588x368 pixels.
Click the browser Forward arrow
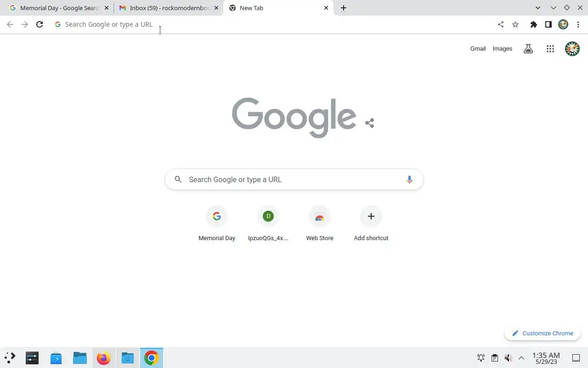click(25, 24)
